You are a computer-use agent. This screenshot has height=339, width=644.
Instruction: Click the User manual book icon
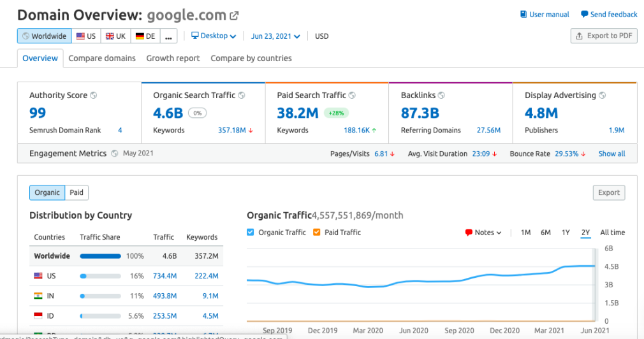pos(523,15)
